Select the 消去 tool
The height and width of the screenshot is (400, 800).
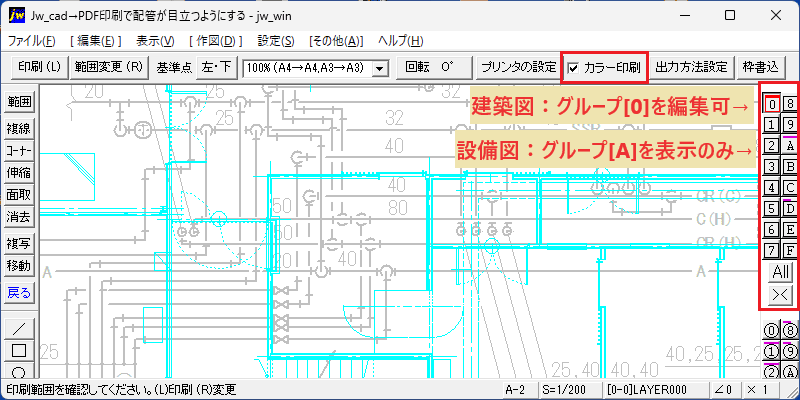pos(19,217)
